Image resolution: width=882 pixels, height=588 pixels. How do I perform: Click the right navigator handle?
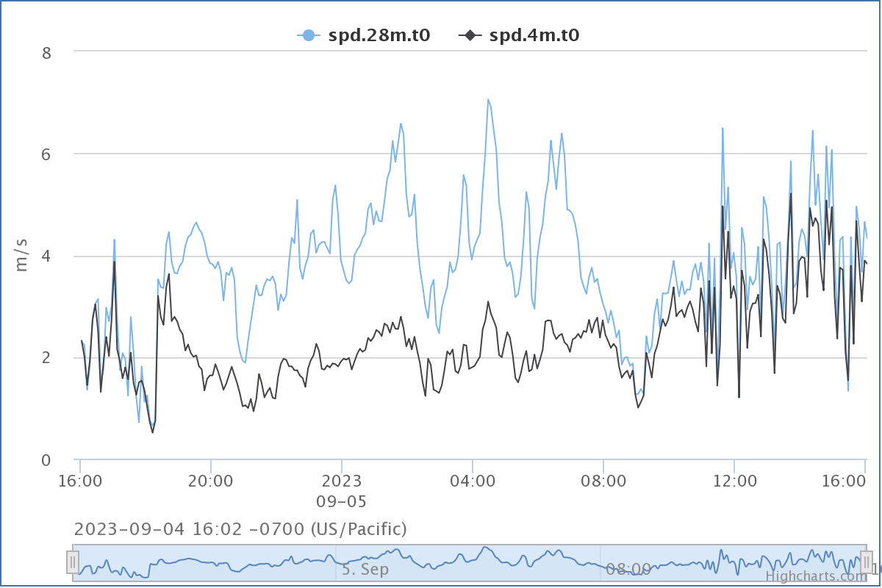coord(867,562)
